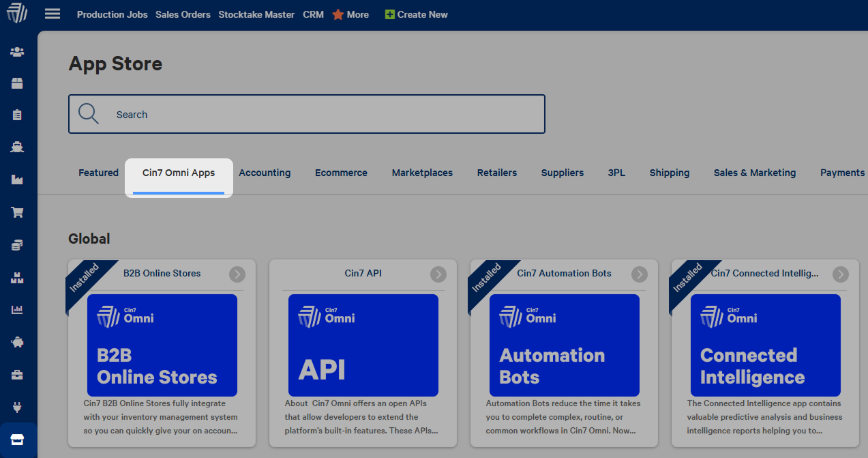Click the orange star More icon

point(338,14)
